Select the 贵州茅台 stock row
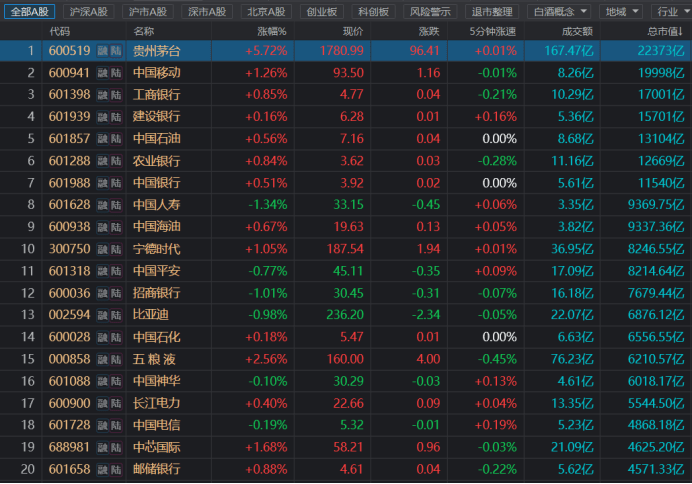This screenshot has height=484, width=692. tap(346, 51)
